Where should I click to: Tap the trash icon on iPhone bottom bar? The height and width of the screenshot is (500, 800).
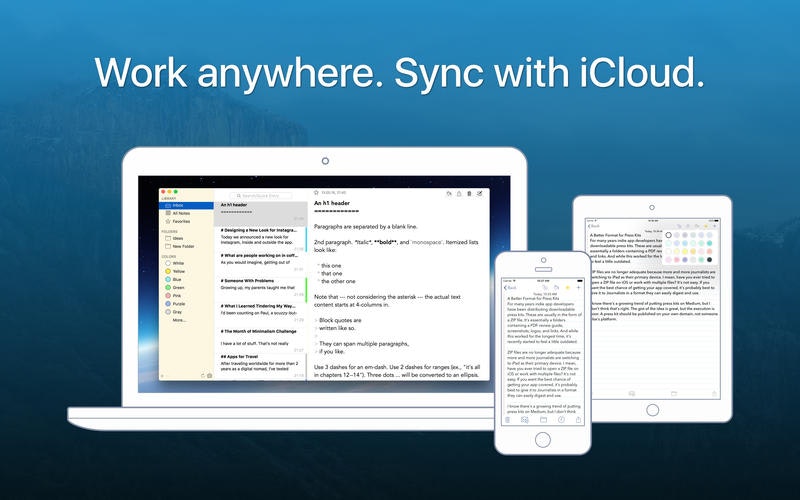click(507, 420)
